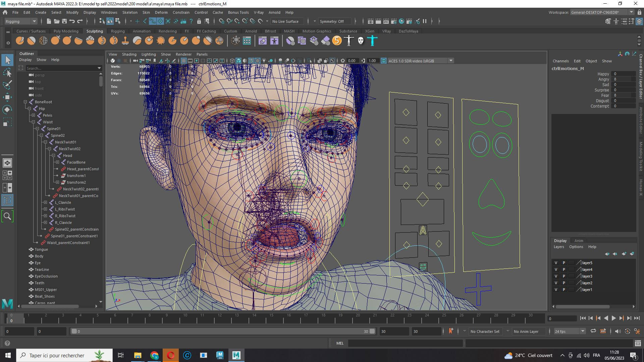Open the Rigging menu set dropdown
This screenshot has height=362, width=644.
click(x=21, y=21)
